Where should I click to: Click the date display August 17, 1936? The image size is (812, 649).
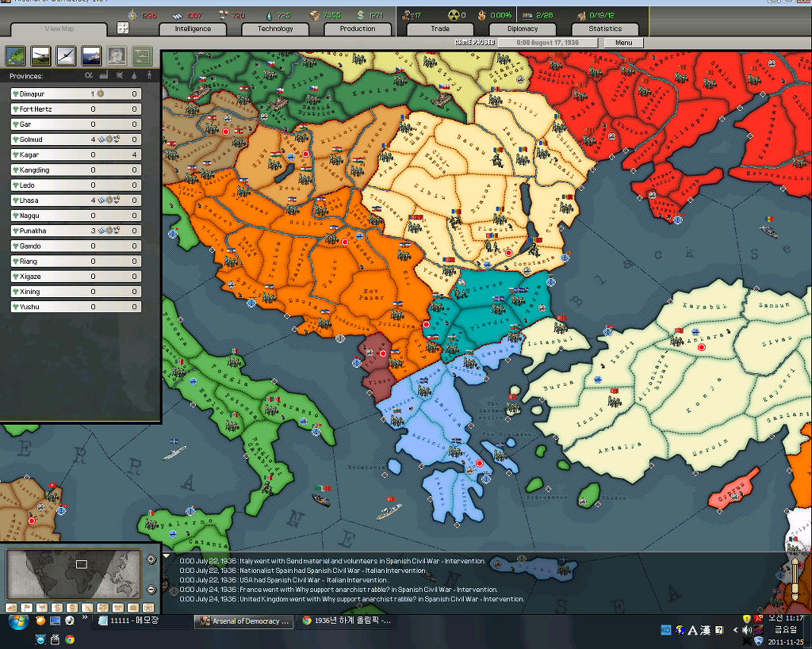coord(547,43)
